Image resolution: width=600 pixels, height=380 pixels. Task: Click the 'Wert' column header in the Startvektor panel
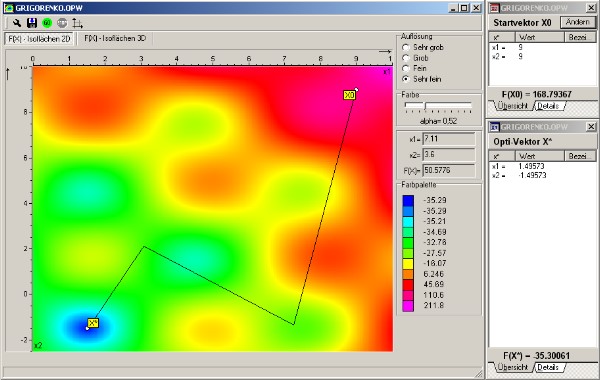pyautogui.click(x=539, y=37)
